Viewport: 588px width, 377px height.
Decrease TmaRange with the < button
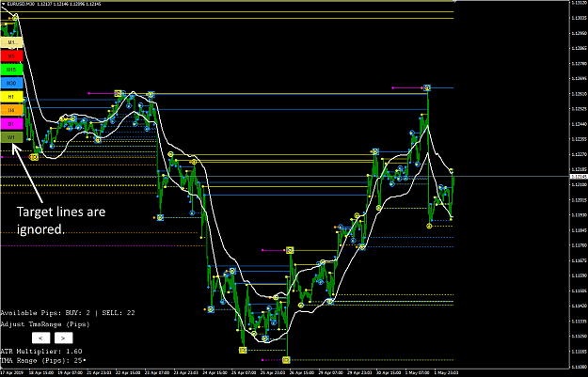tap(40, 338)
